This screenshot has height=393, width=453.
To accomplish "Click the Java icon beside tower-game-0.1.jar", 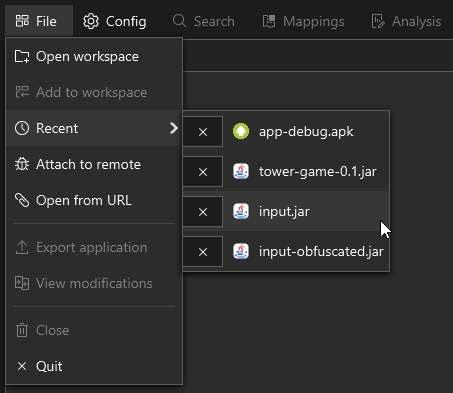I will tap(241, 171).
